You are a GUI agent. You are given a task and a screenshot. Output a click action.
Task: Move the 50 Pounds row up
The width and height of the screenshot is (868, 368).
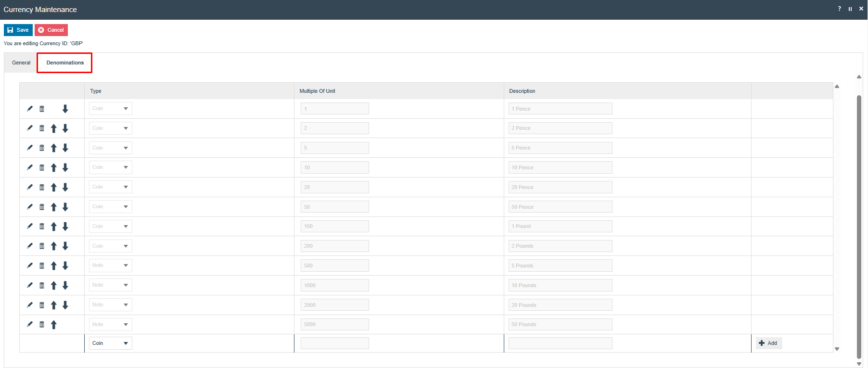click(54, 325)
